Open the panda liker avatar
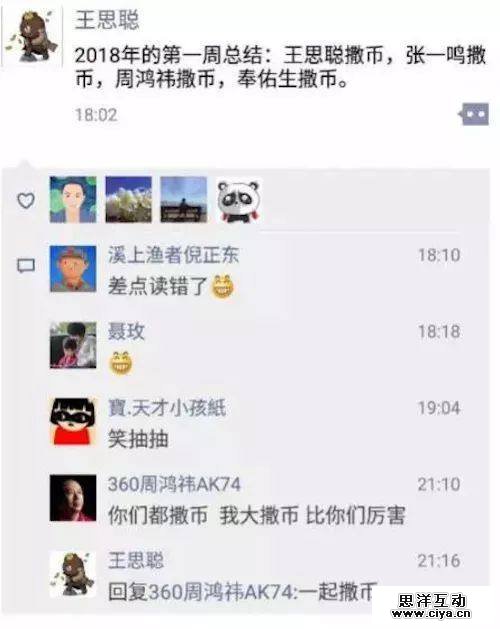The height and width of the screenshot is (629, 500). click(x=239, y=201)
